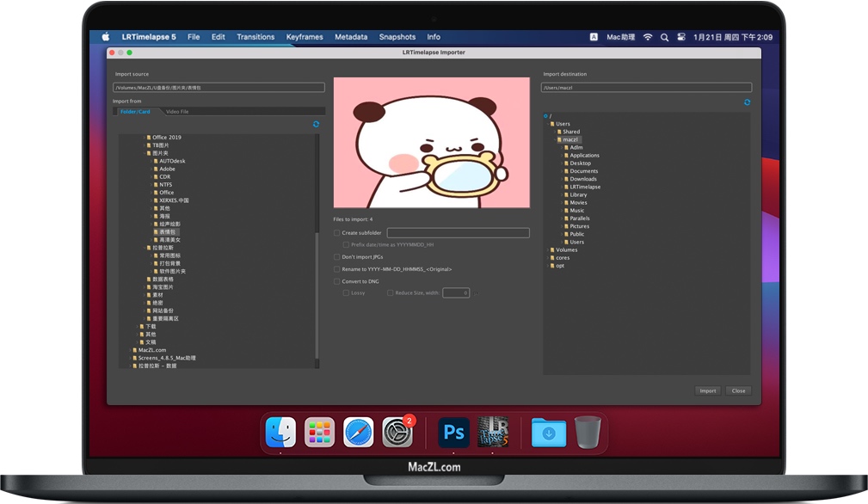The width and height of the screenshot is (868, 504).
Task: Check Don't import JPGs
Action: tap(336, 257)
